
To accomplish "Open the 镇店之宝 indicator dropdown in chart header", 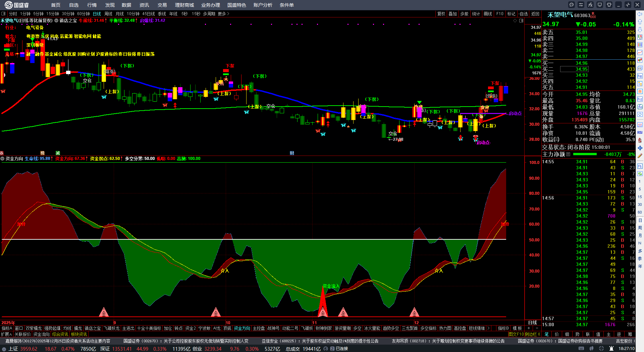I will [57, 20].
